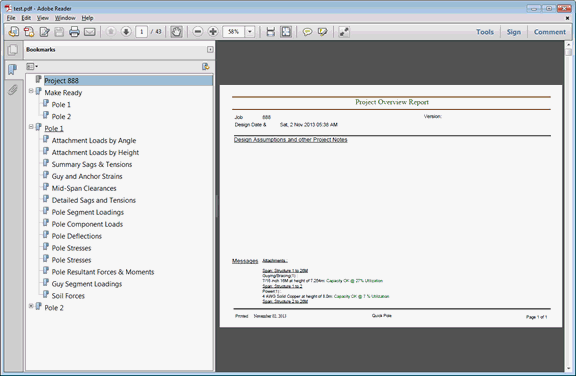Click the document vertical scrollbar
This screenshot has height=376, width=576.
coord(568,206)
